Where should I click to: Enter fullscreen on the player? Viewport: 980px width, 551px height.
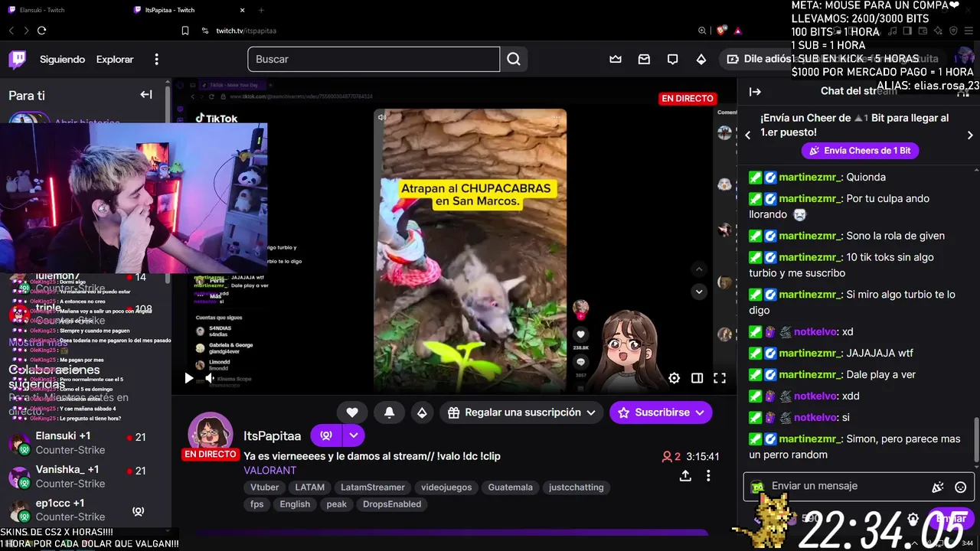tap(720, 378)
